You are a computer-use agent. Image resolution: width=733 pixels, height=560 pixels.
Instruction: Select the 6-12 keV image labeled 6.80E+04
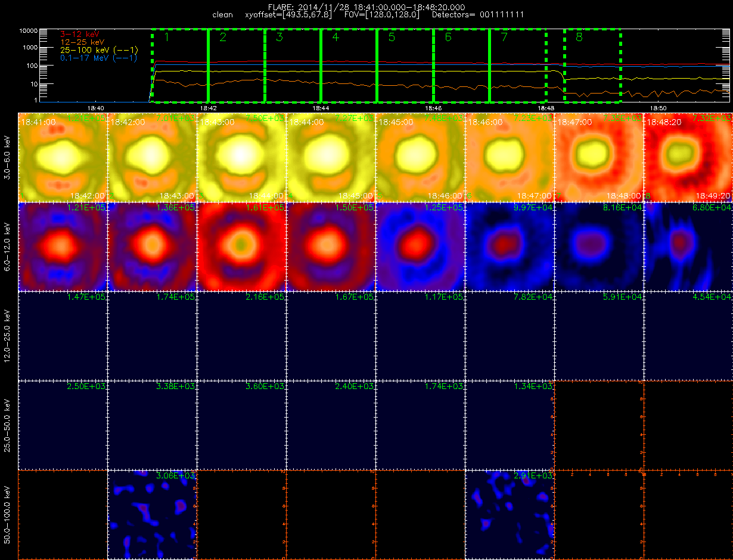click(x=688, y=247)
